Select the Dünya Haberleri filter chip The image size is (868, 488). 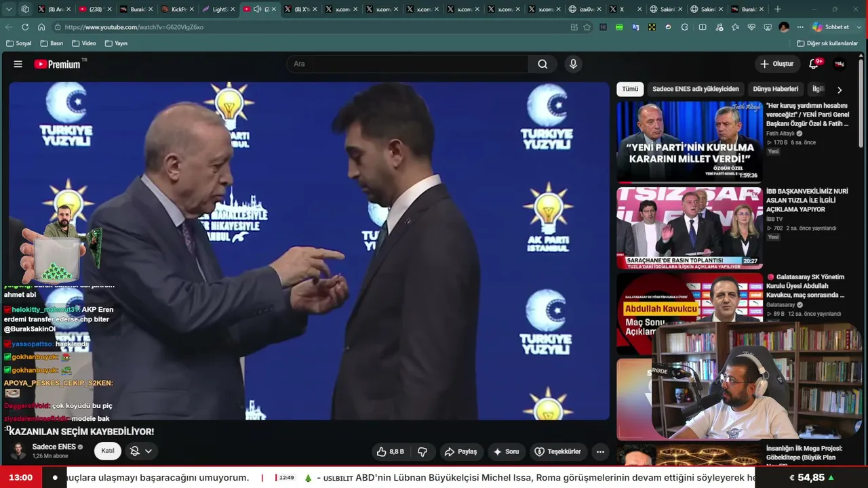click(776, 89)
